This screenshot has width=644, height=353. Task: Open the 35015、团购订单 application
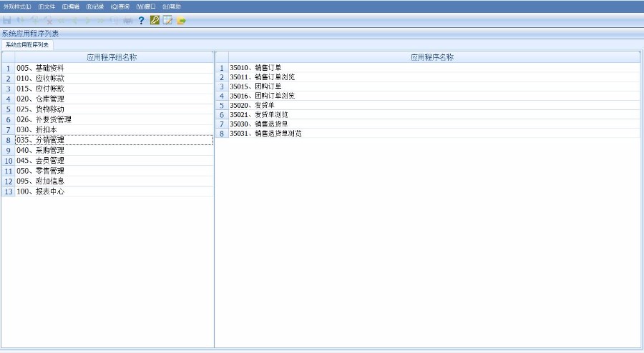coord(434,86)
